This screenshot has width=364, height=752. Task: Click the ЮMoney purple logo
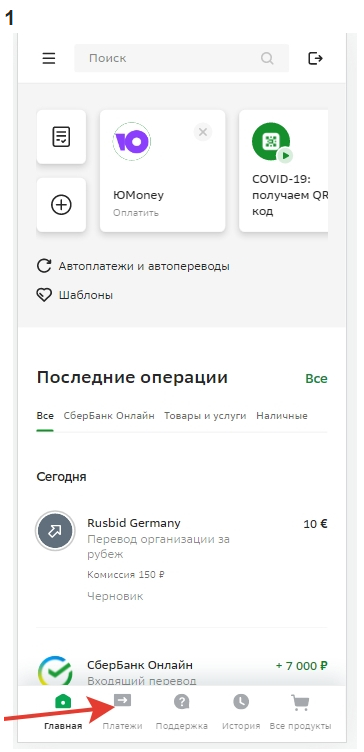(132, 141)
